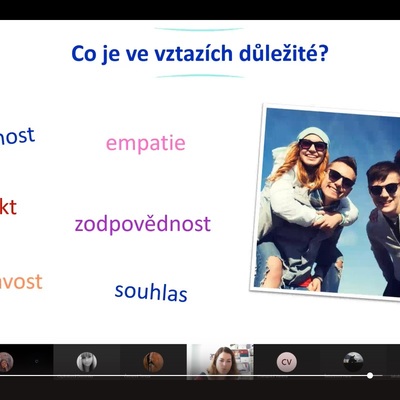Click the orange partially visible word ending 'vost'
This screenshot has height=400, width=400.
[x=21, y=282]
